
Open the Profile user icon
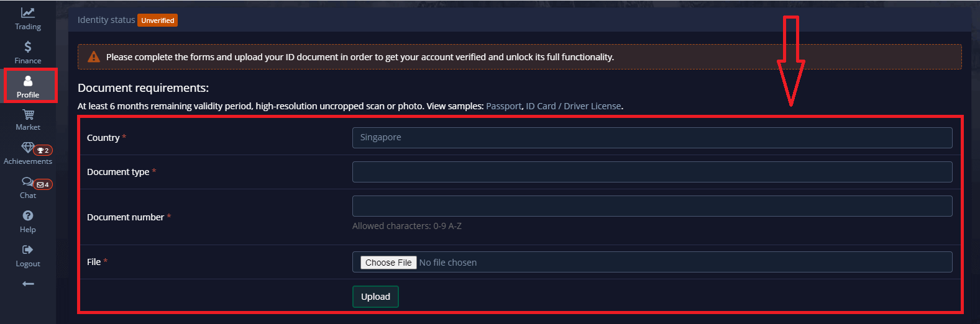tap(28, 81)
